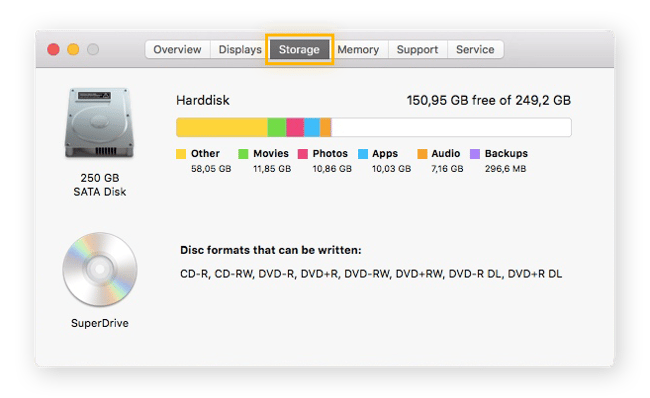The height and width of the screenshot is (398, 650).
Task: Switch to the Service tab
Action: click(x=475, y=50)
